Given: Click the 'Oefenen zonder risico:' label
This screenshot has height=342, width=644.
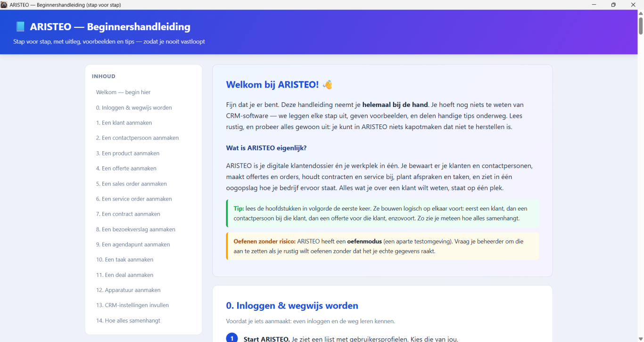Looking at the screenshot, I should click(x=264, y=241).
